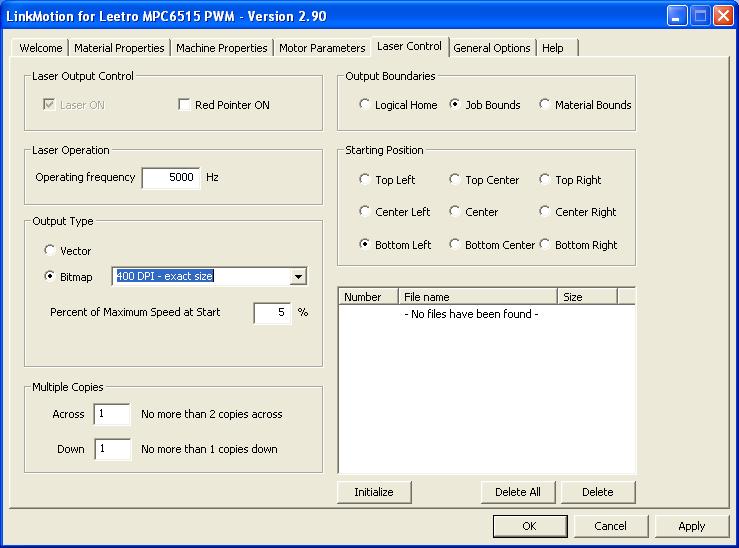Click the File name column header

[x=476, y=297]
